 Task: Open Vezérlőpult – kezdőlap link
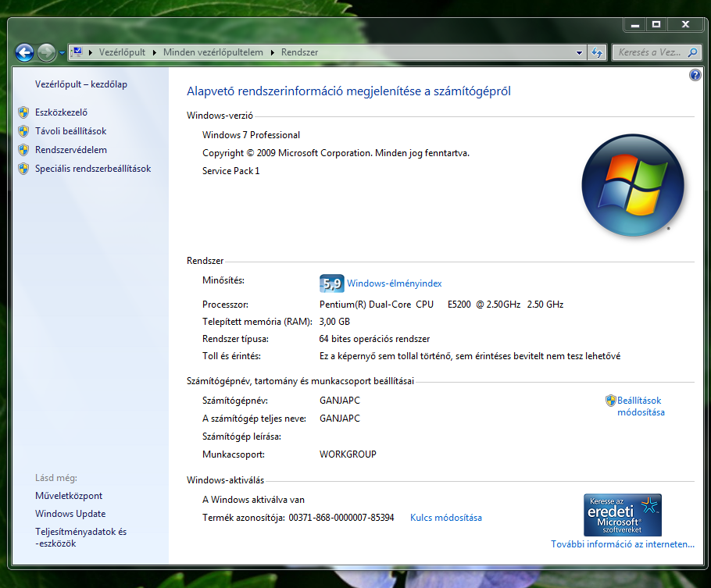[x=81, y=84]
